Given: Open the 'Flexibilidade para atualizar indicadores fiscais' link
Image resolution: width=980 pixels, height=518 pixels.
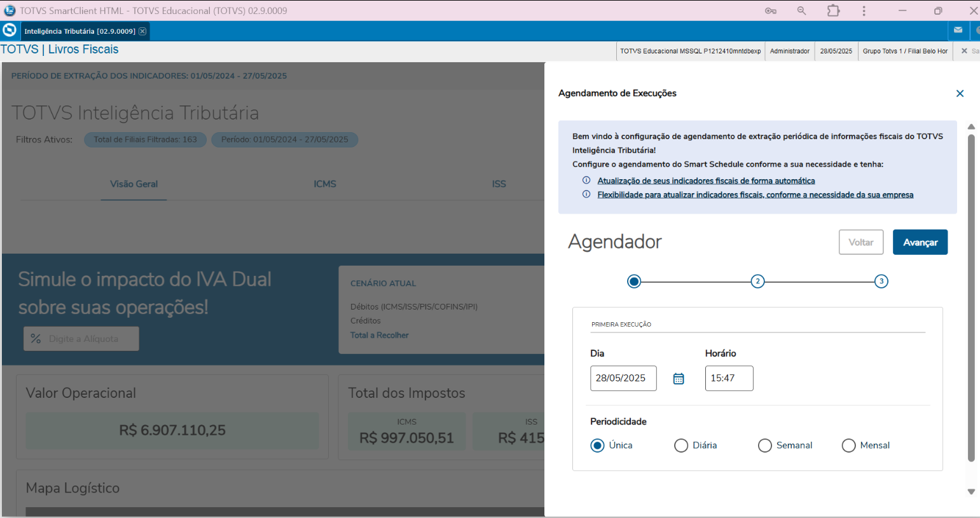Looking at the screenshot, I should click(756, 195).
